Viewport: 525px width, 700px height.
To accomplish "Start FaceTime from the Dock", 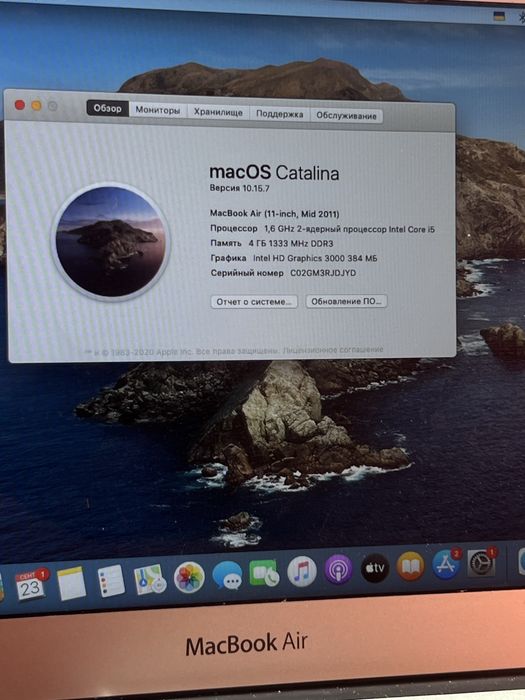I will pos(264,573).
